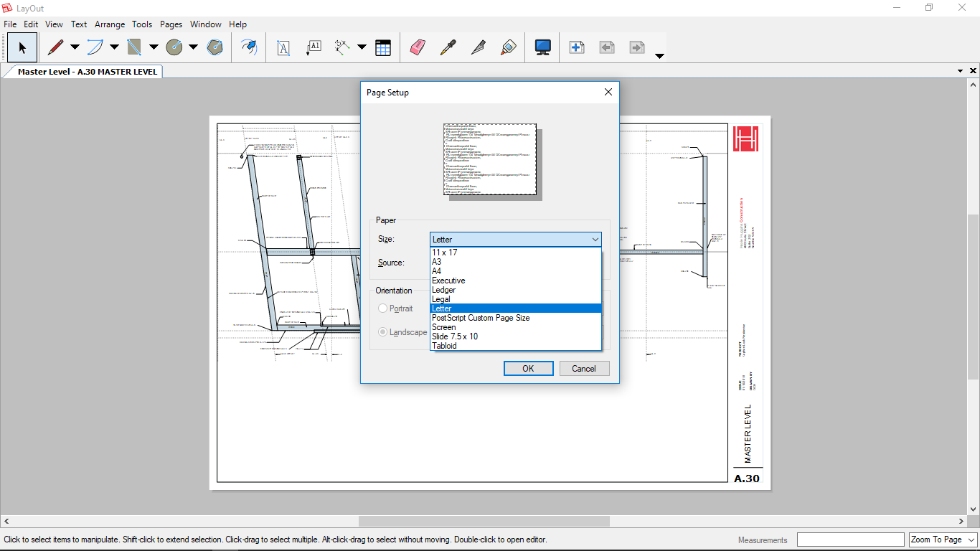This screenshot has height=551, width=980.
Task: Choose the Arc drawing tool
Action: [95, 47]
